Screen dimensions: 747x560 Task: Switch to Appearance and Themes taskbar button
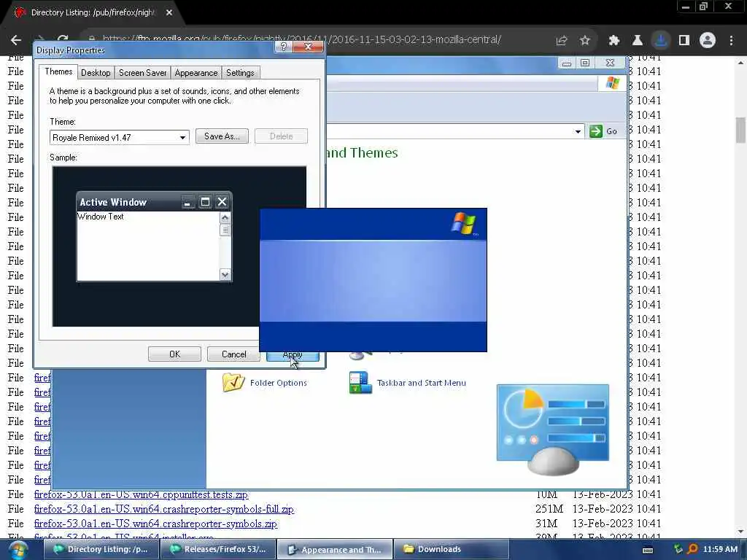tap(335, 550)
